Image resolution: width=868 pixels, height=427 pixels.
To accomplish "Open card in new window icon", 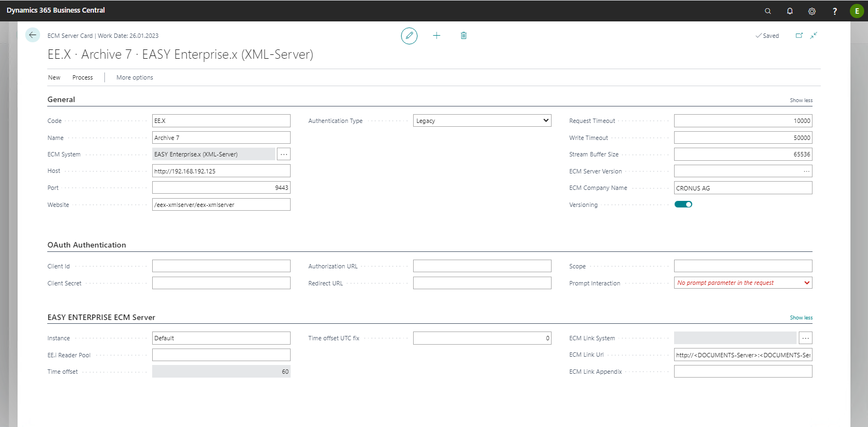I will (799, 36).
